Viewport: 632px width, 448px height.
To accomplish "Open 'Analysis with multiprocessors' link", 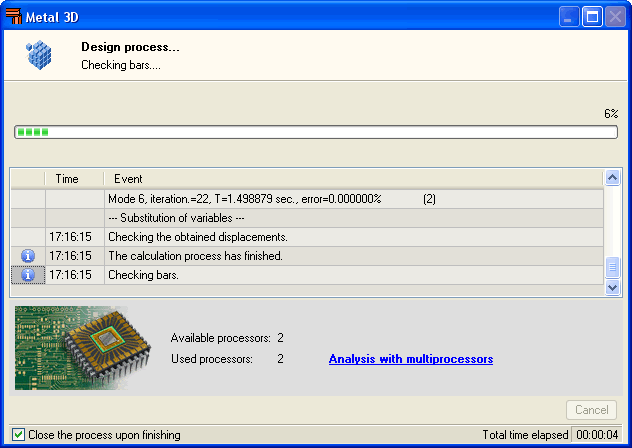I will pyautogui.click(x=411, y=359).
